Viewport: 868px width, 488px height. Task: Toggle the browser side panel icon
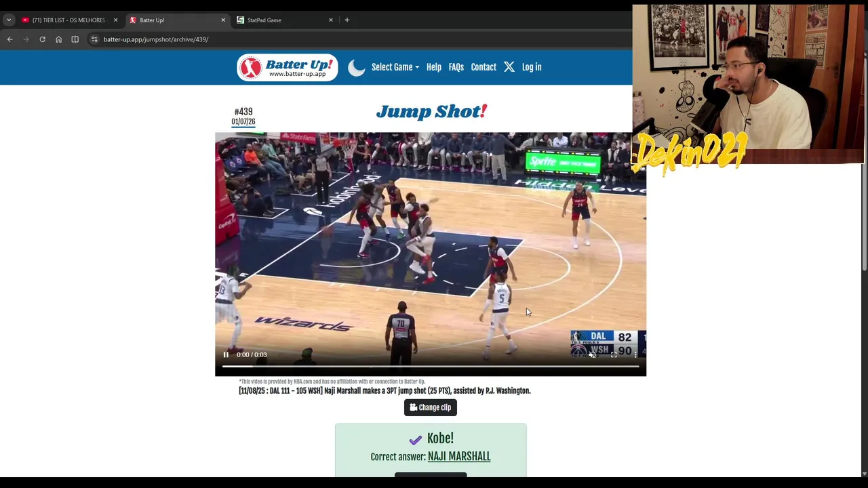75,39
